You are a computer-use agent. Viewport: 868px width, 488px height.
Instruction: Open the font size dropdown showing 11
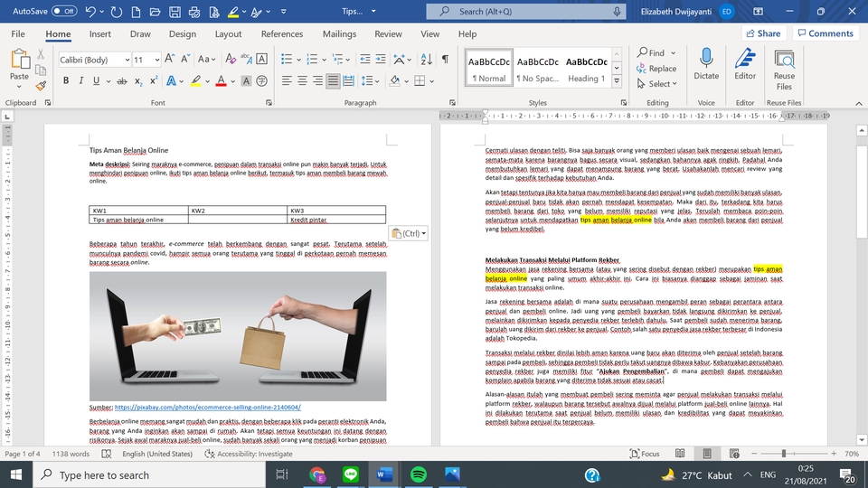(157, 60)
